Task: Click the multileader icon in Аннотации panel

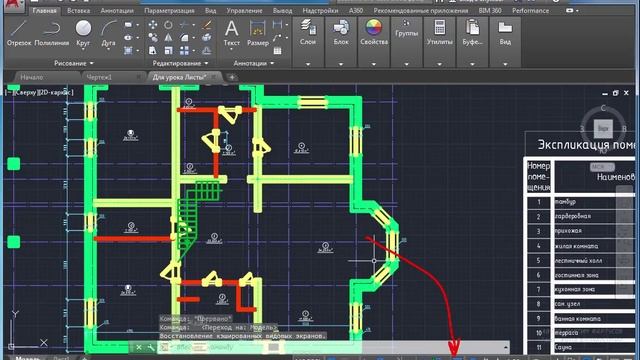Action: point(278,38)
